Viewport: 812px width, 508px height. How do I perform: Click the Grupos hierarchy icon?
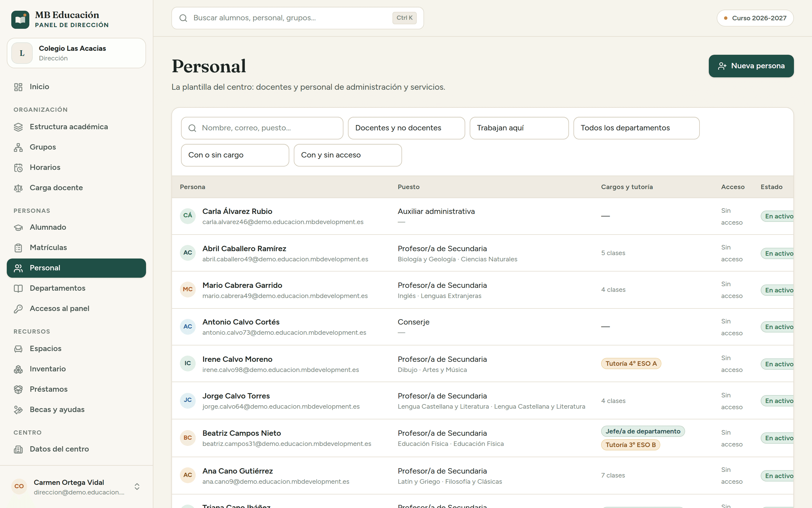pos(18,148)
